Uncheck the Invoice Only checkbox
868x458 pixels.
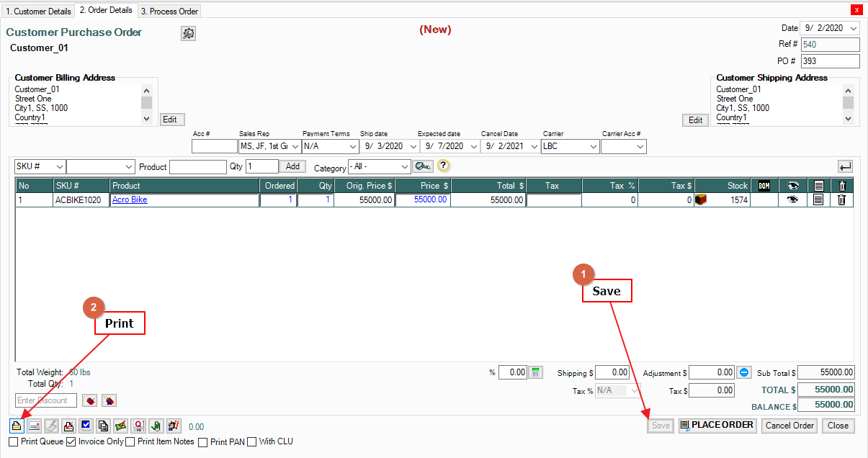(71, 441)
